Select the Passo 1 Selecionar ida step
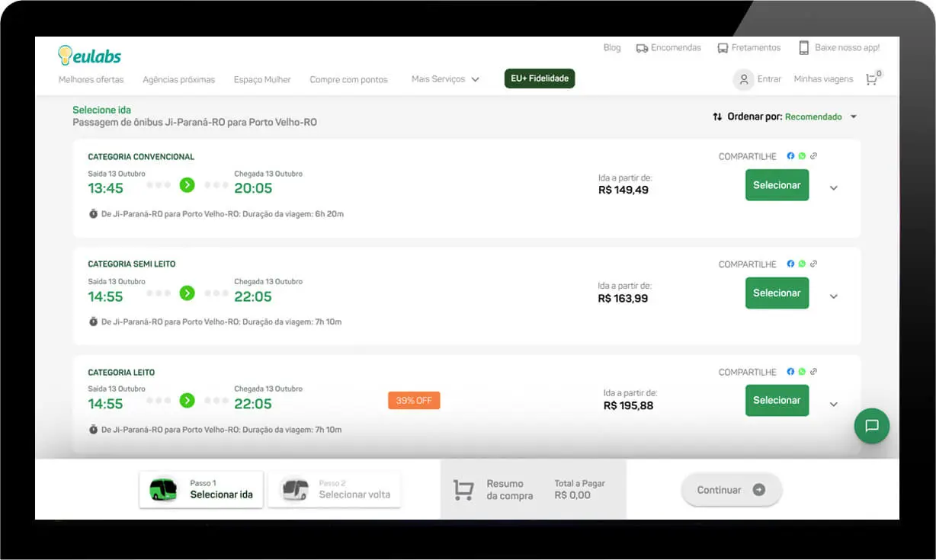Image resolution: width=936 pixels, height=560 pixels. point(201,489)
